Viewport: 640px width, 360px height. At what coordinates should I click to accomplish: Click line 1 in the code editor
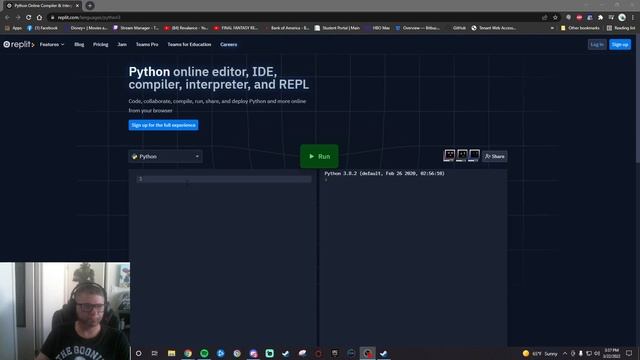(x=224, y=179)
